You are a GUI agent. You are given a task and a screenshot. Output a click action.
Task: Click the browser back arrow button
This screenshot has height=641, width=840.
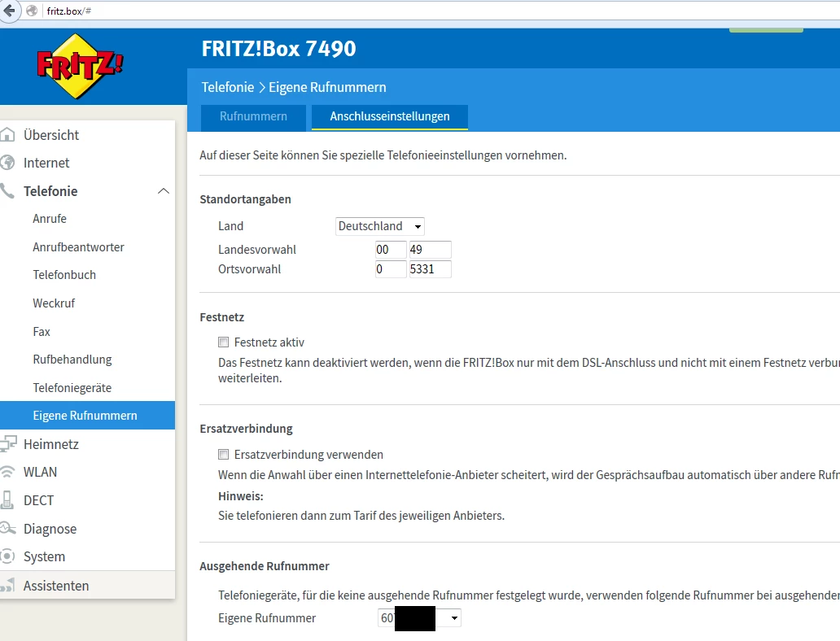pos(9,11)
